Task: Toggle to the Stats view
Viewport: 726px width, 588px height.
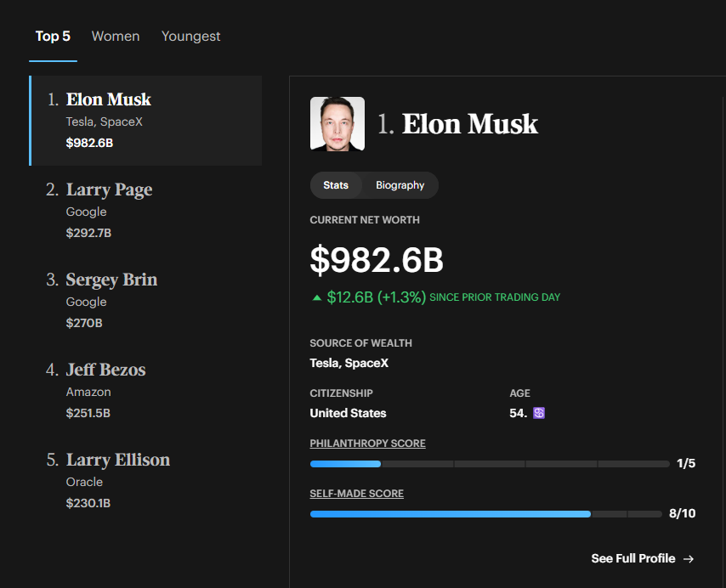Action: pos(336,185)
